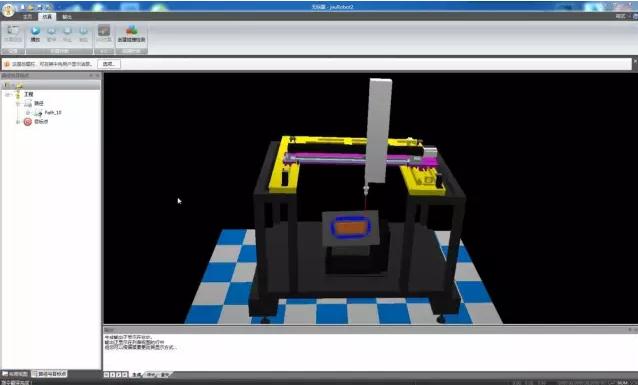Select the first output panel tab
Screen dimensions: 638x385
point(136,374)
